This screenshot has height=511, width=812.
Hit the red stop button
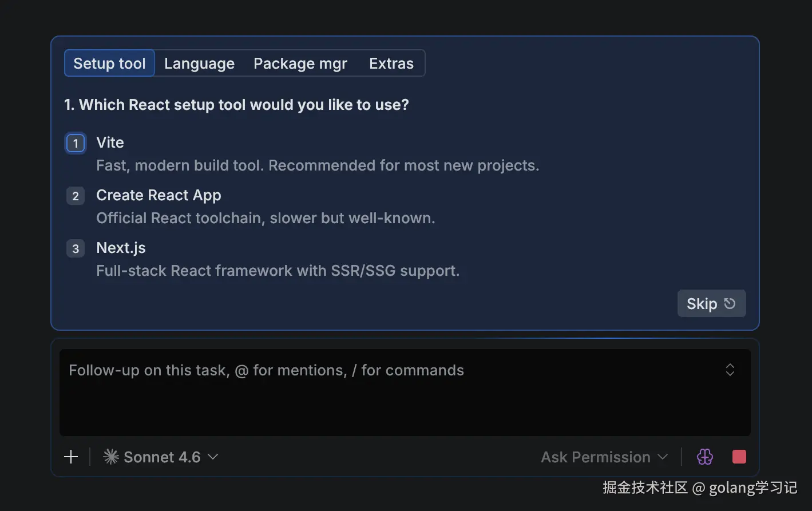click(739, 457)
